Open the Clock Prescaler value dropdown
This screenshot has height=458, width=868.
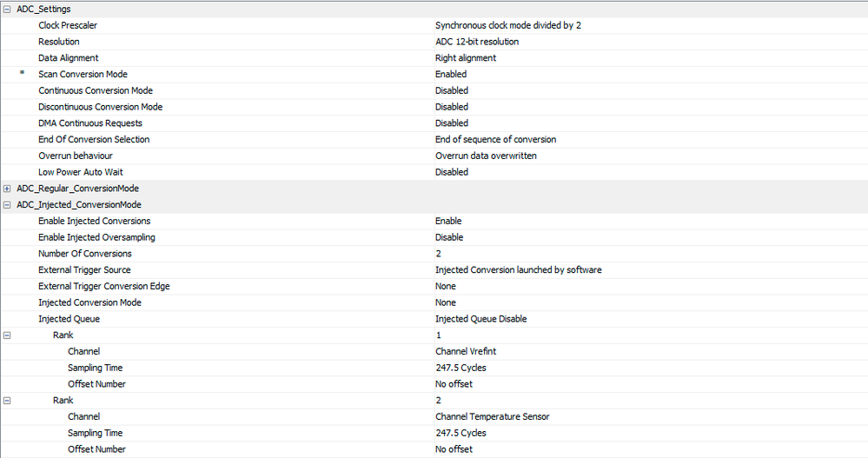pos(507,25)
